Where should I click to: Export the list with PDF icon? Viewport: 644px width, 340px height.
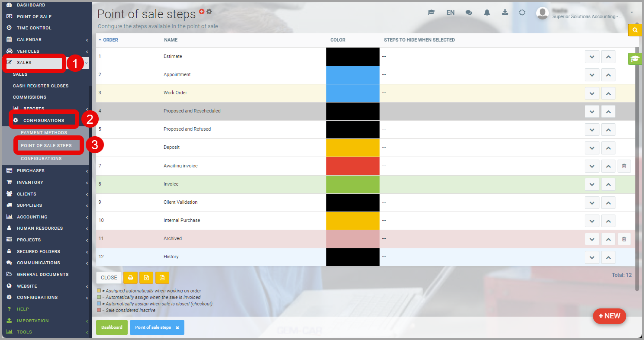point(162,278)
